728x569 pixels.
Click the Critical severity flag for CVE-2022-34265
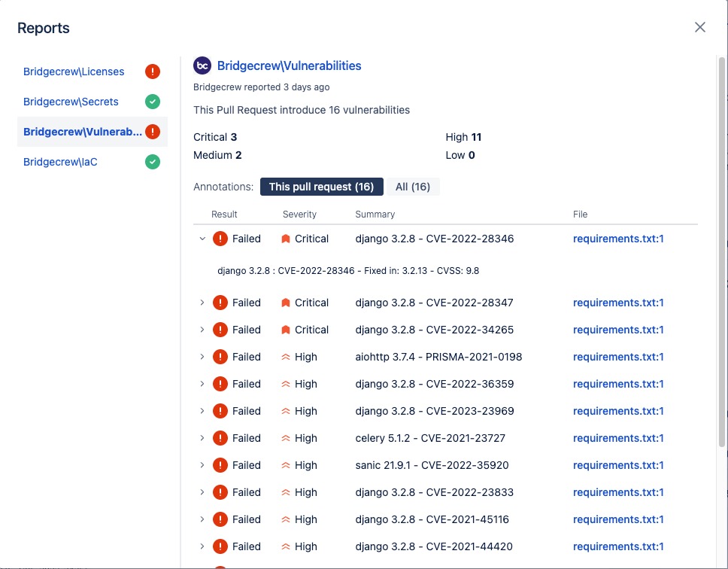click(x=286, y=330)
